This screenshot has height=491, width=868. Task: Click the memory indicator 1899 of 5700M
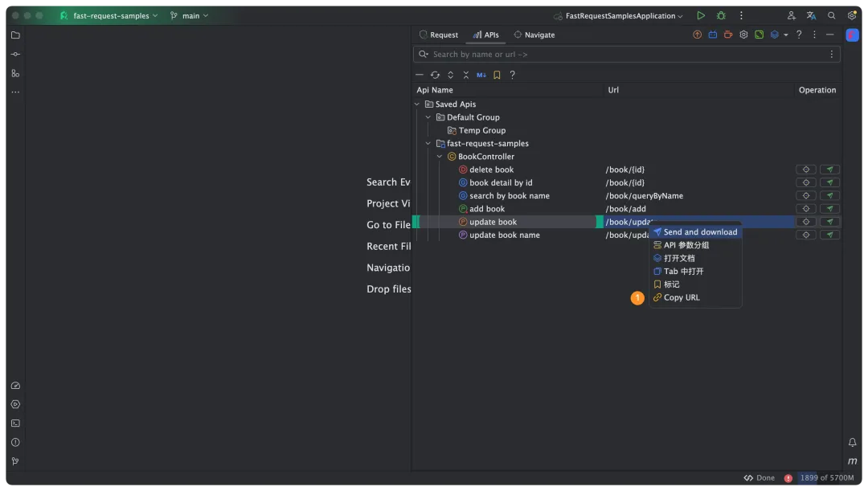[826, 477]
